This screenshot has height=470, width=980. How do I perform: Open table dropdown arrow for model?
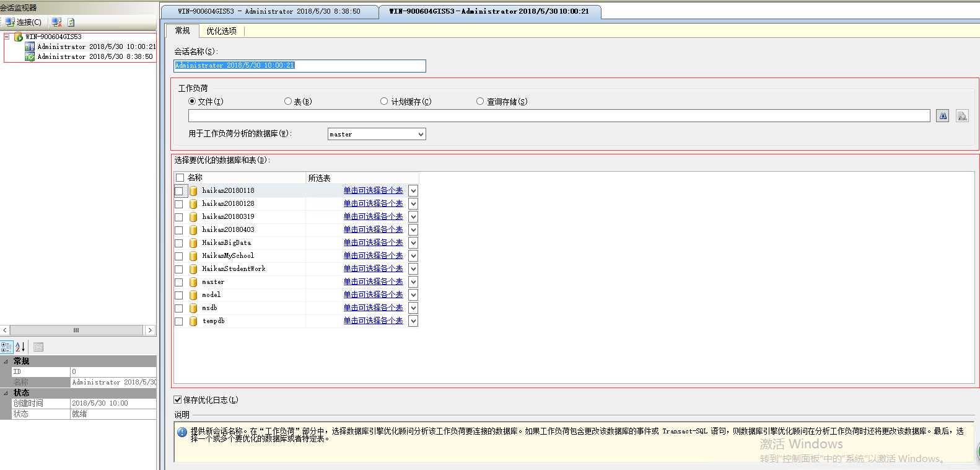(413, 295)
